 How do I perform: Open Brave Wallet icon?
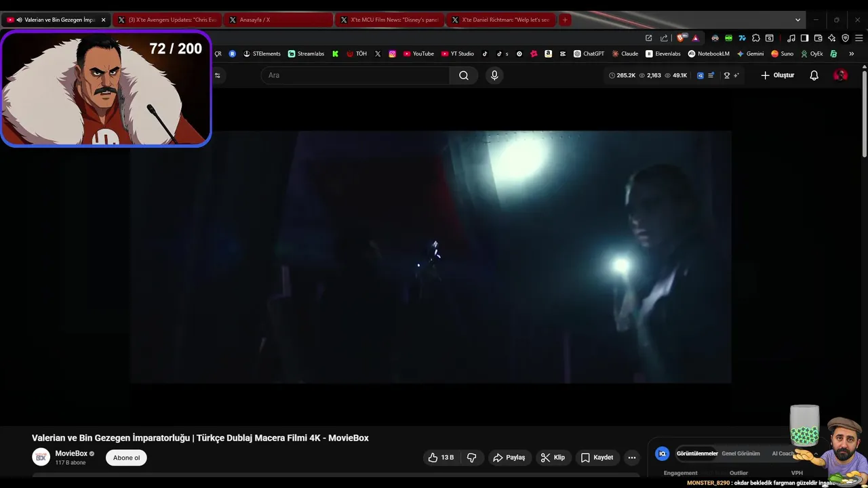click(818, 38)
